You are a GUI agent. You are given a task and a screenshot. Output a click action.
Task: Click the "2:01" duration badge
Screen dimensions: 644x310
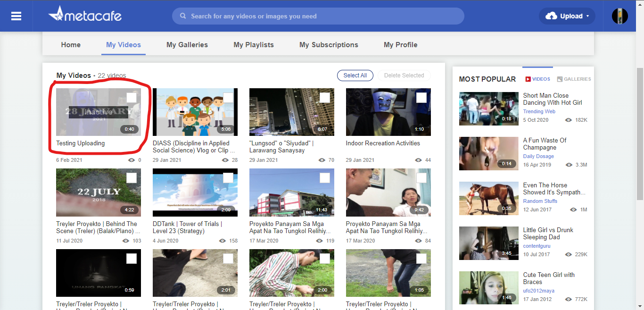tap(226, 290)
